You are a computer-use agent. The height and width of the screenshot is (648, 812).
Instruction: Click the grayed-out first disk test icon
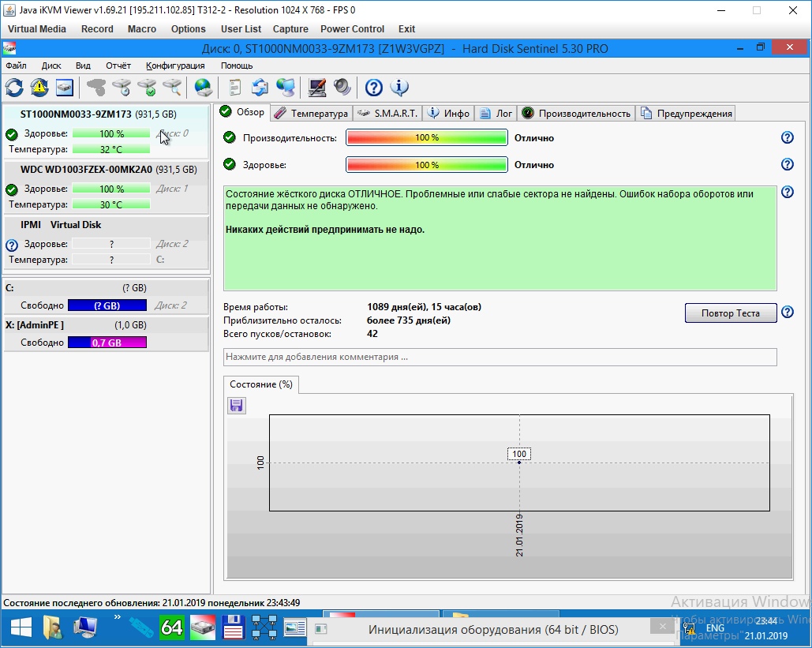pos(95,88)
